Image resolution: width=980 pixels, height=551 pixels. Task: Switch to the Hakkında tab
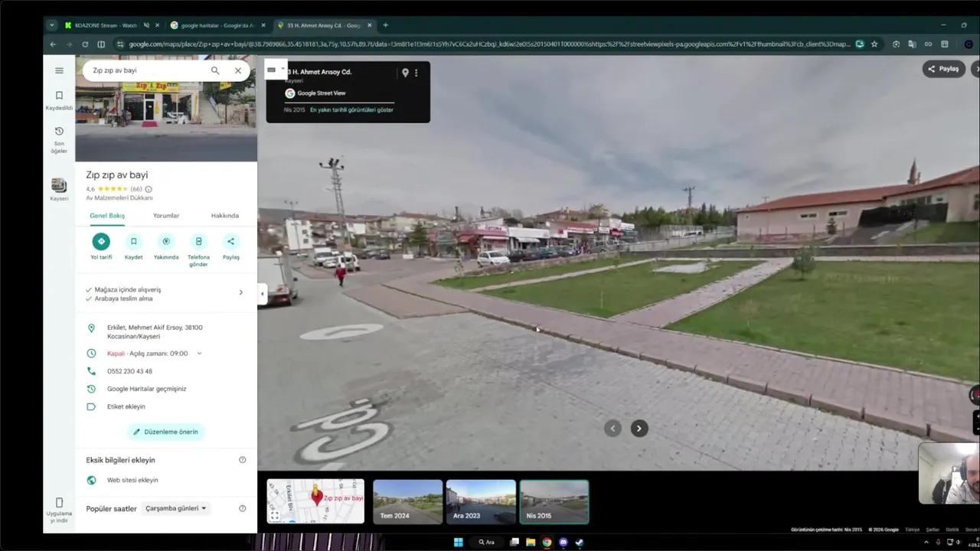[x=225, y=216]
